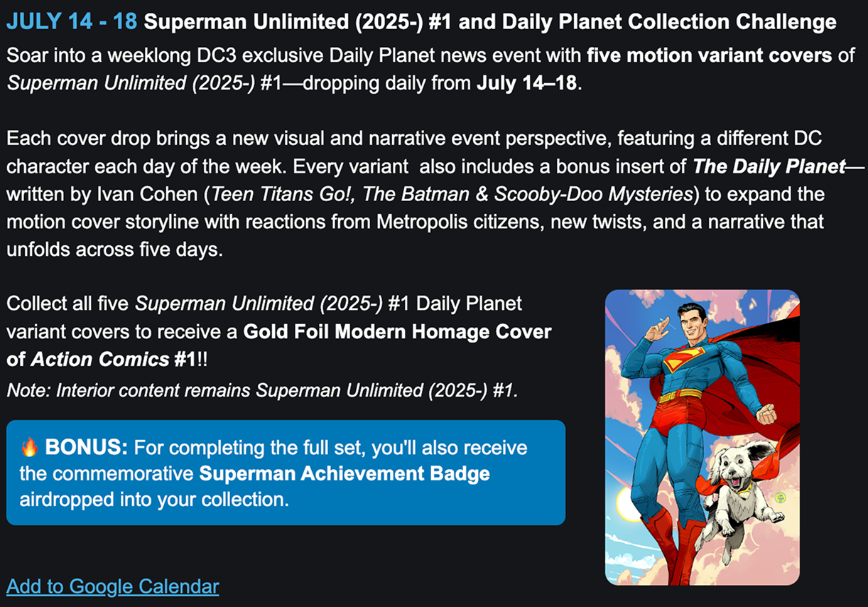This screenshot has width=868, height=607.
Task: Open the Add to Google Calendar link
Action: [x=113, y=586]
